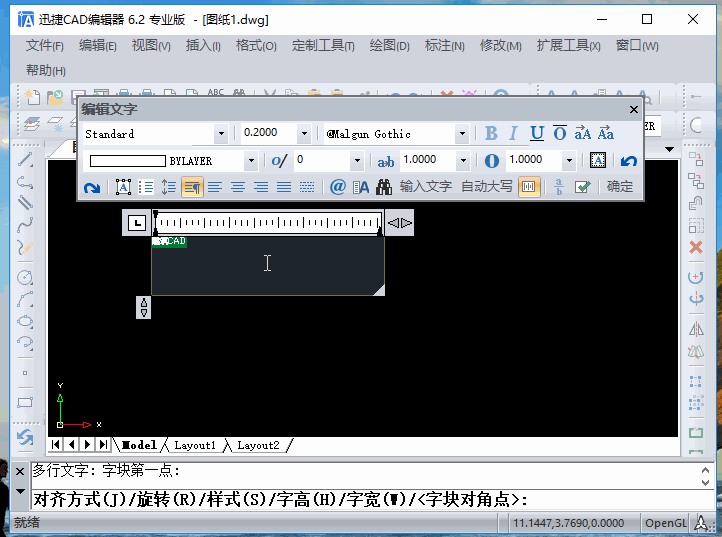Toggle 自动大写 auto caps
Viewport: 722px width, 537px height.
click(487, 187)
